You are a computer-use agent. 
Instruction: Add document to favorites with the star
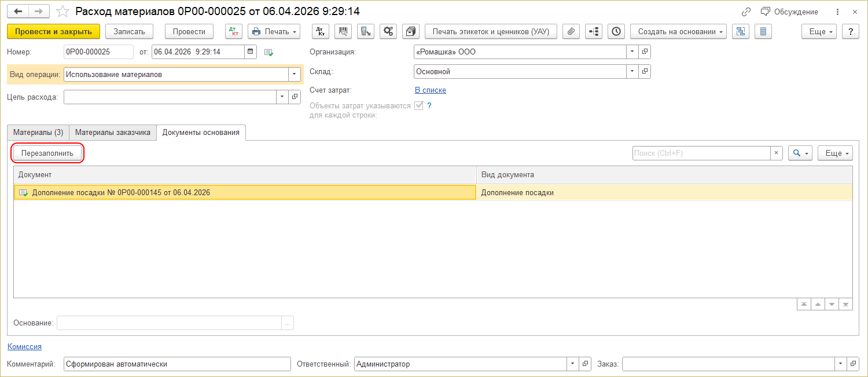coord(63,12)
